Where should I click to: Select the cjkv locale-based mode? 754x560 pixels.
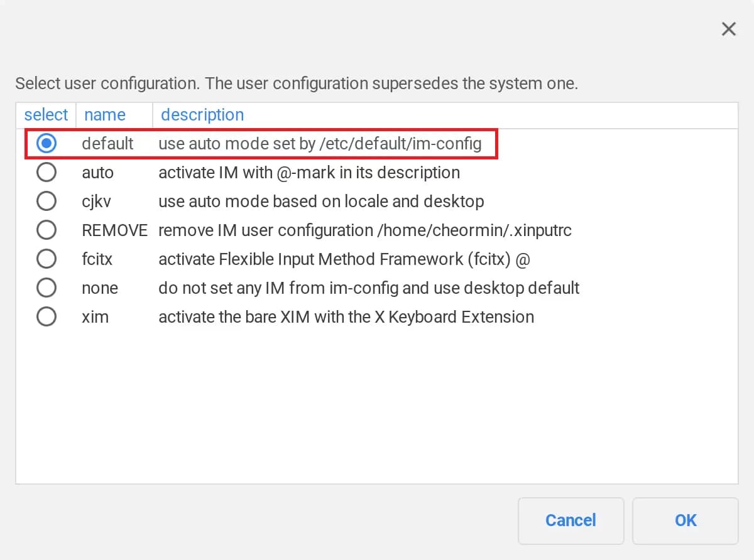(x=46, y=201)
